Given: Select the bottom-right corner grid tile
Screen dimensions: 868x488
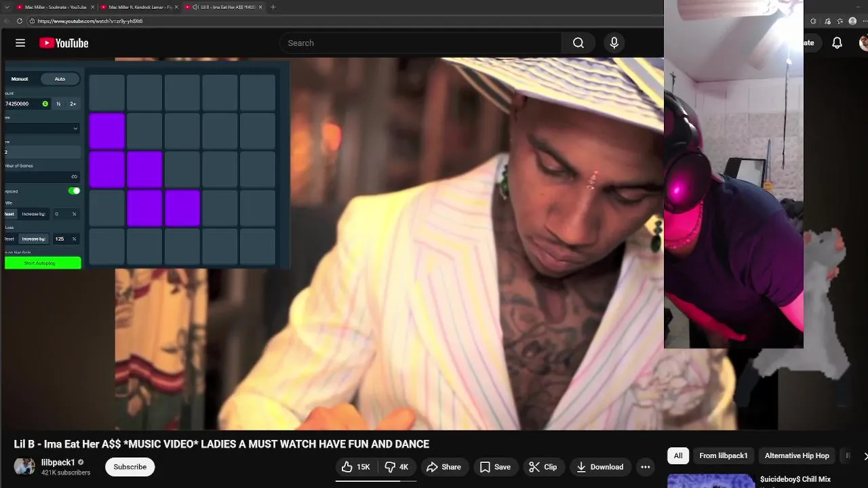Looking at the screenshot, I should point(258,247).
